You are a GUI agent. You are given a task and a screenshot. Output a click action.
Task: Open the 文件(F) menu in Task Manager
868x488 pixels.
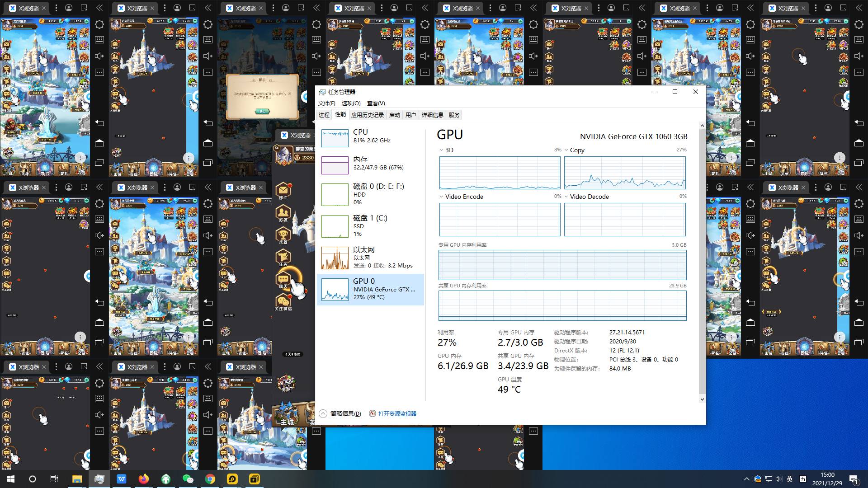click(327, 103)
